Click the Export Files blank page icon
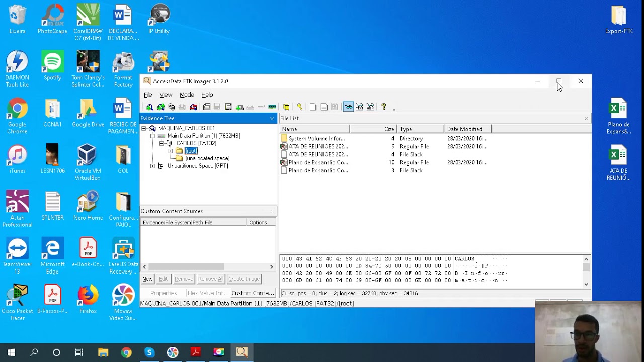The width and height of the screenshot is (644, 362). coord(313,107)
